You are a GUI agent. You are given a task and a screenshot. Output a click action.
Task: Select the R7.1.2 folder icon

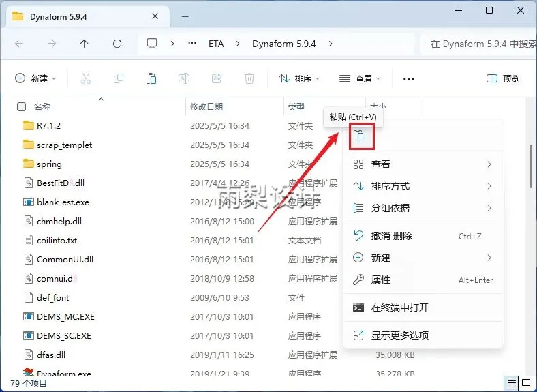point(29,125)
